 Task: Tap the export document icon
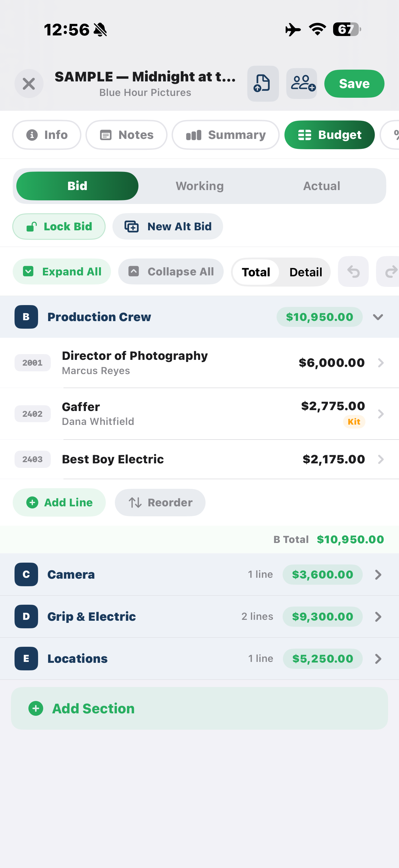coord(263,84)
